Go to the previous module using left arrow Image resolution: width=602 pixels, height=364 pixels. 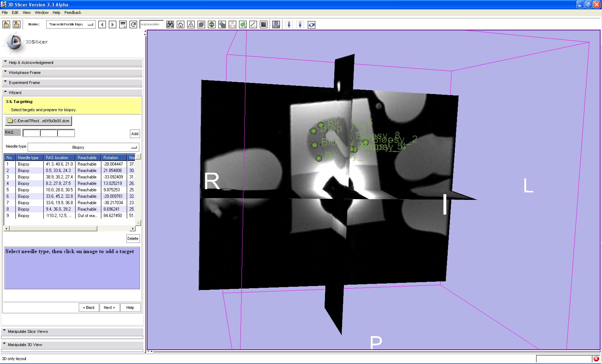tap(102, 24)
